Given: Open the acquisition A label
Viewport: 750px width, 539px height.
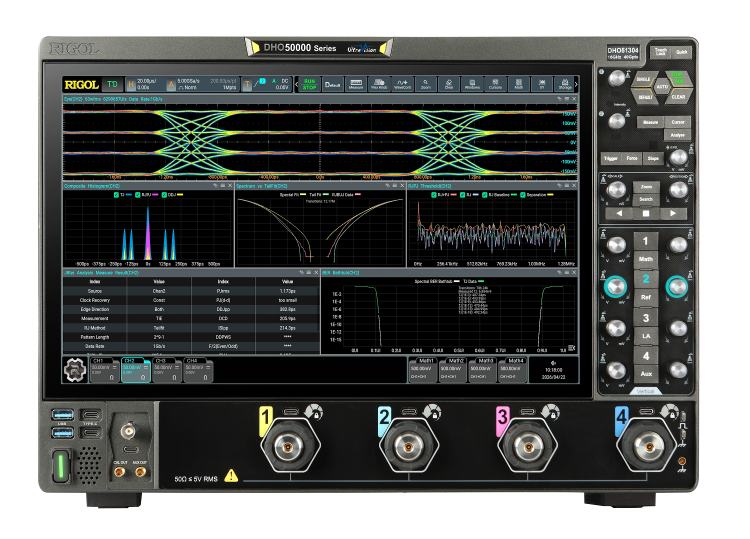Looking at the screenshot, I should (171, 85).
